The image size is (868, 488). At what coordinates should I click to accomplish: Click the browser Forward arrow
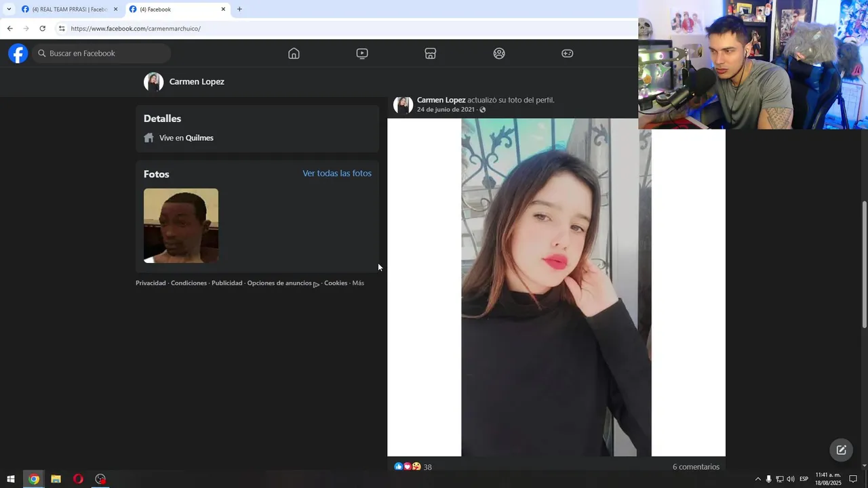pyautogui.click(x=26, y=28)
